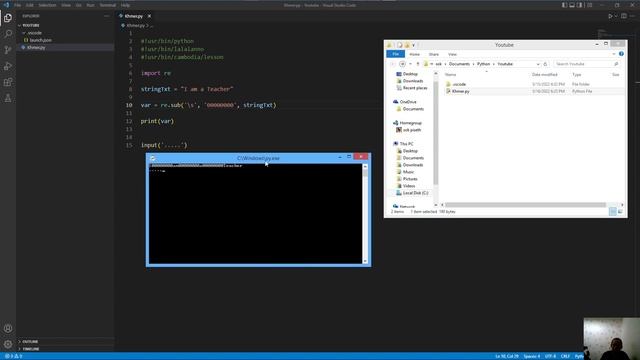Expand the OUTLINE section

[x=65, y=342]
